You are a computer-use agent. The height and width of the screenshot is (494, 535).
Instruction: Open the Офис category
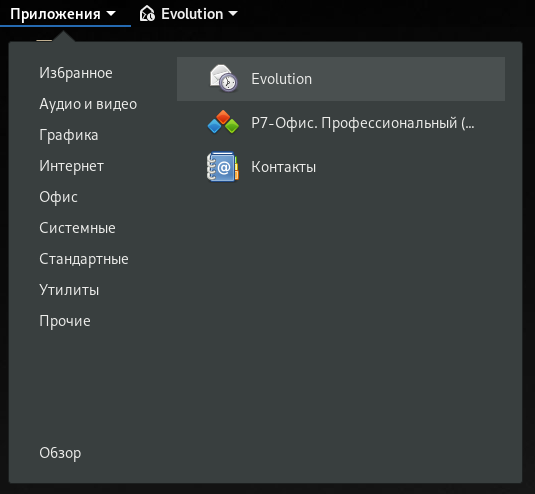58,197
